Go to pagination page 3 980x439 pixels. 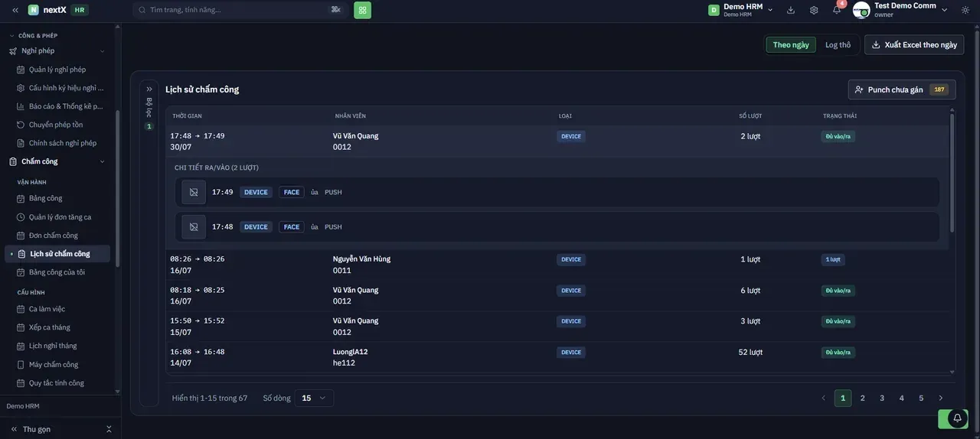point(882,398)
